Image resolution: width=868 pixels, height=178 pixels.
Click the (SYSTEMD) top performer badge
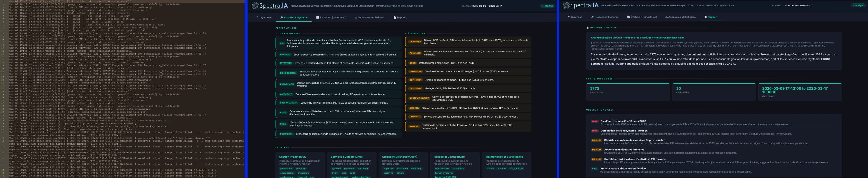tap(286, 63)
